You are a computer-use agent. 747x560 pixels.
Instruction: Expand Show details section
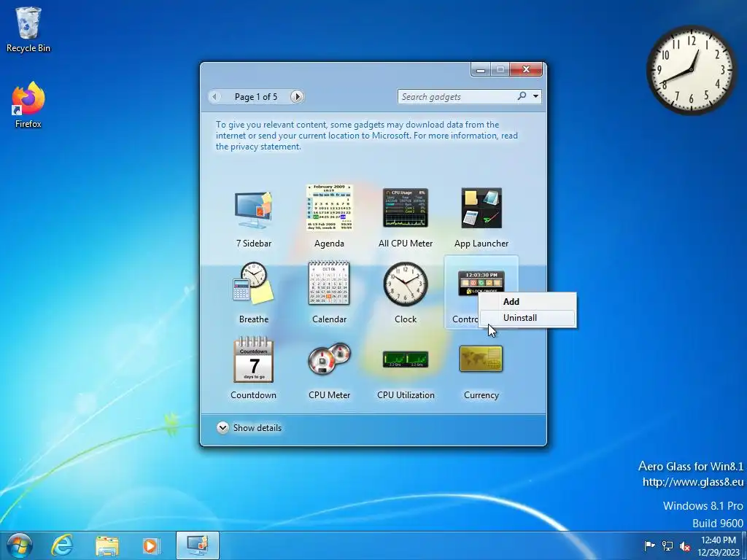249,427
